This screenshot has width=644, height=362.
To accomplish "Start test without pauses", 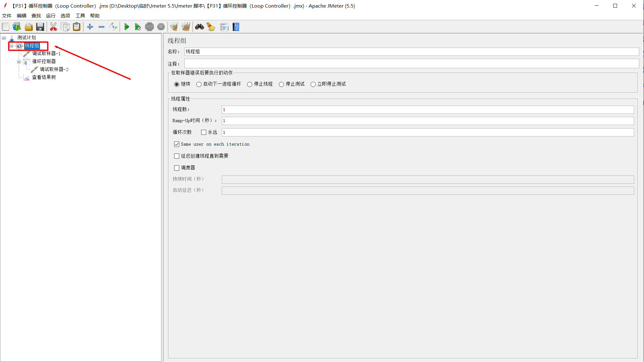I will click(138, 27).
